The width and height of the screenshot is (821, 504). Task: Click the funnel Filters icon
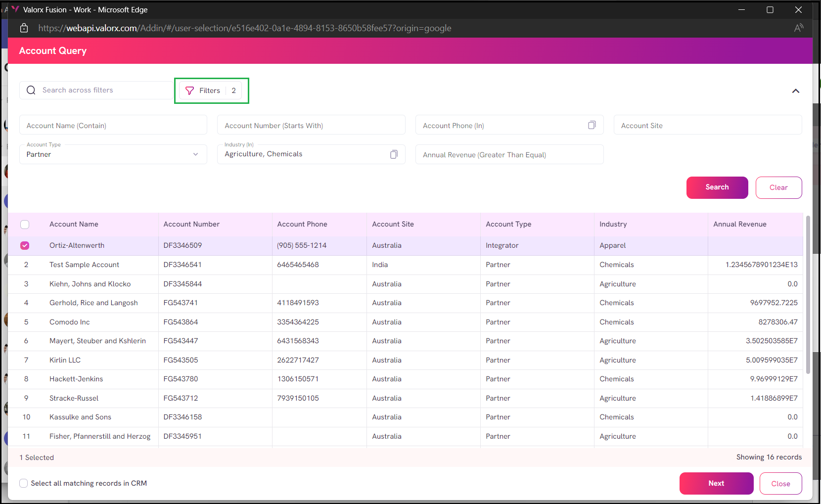coord(189,91)
